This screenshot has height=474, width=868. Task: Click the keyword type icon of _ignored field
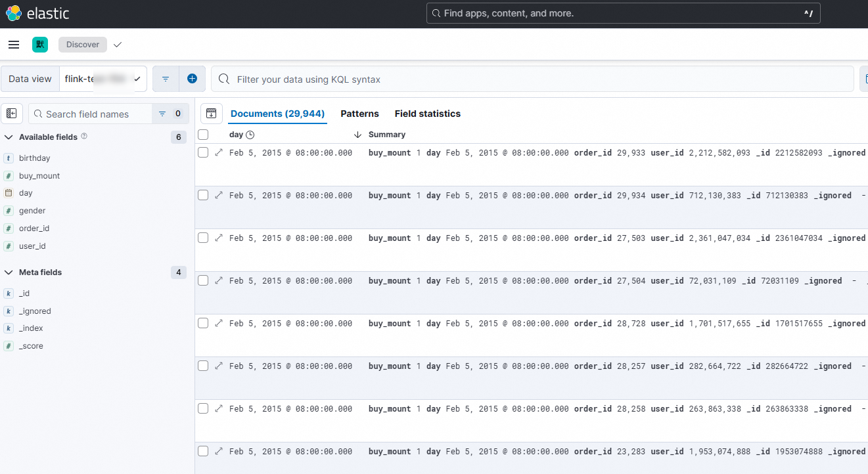pyautogui.click(x=9, y=311)
